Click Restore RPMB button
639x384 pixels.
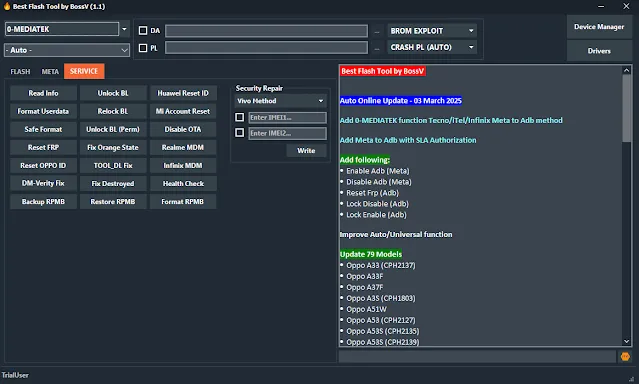(x=113, y=202)
